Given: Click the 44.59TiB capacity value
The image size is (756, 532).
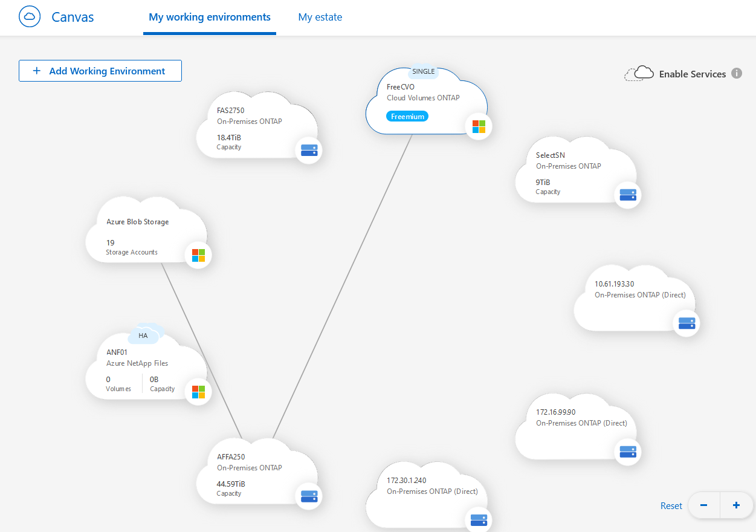Looking at the screenshot, I should (x=231, y=484).
